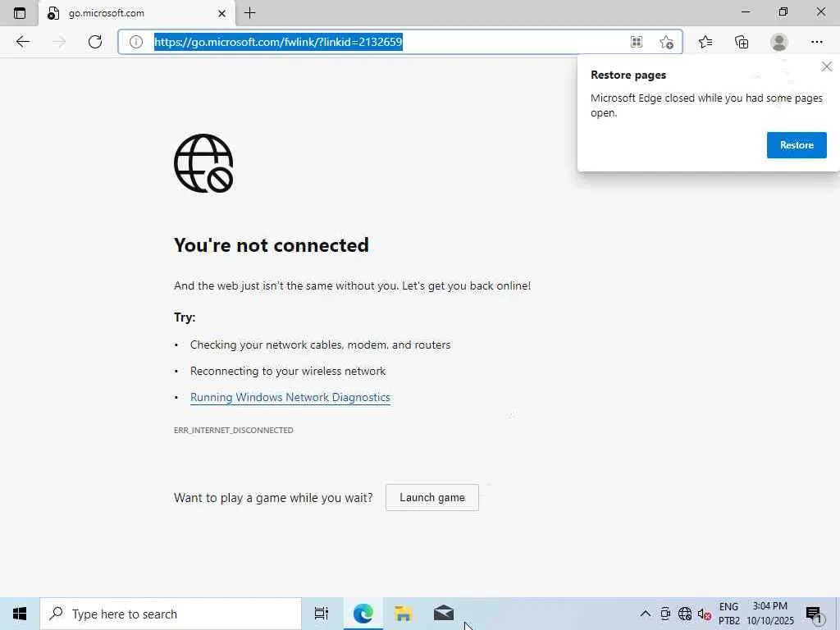Open the tab actions menu icon
The image size is (840, 630).
[20, 13]
